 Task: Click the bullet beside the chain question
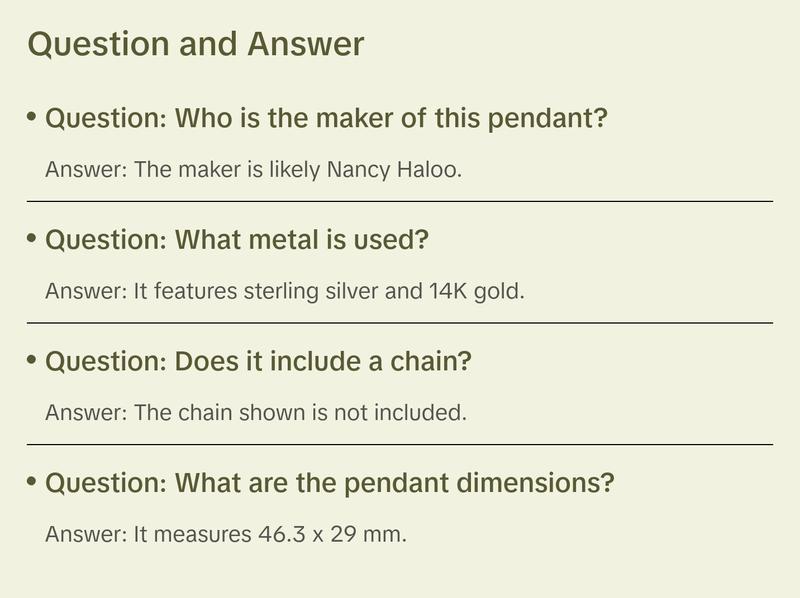point(32,360)
